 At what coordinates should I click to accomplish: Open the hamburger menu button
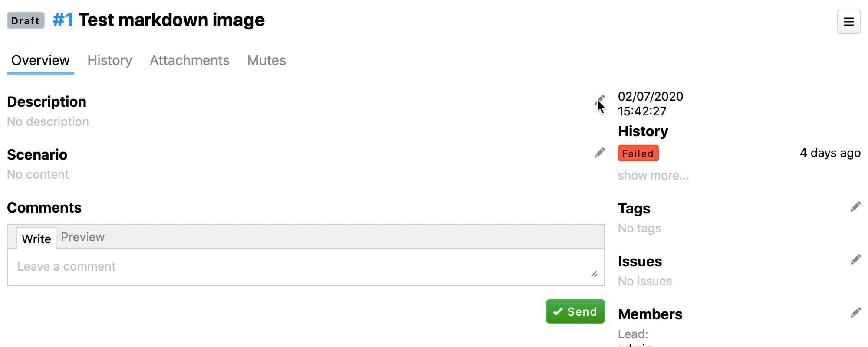click(848, 22)
